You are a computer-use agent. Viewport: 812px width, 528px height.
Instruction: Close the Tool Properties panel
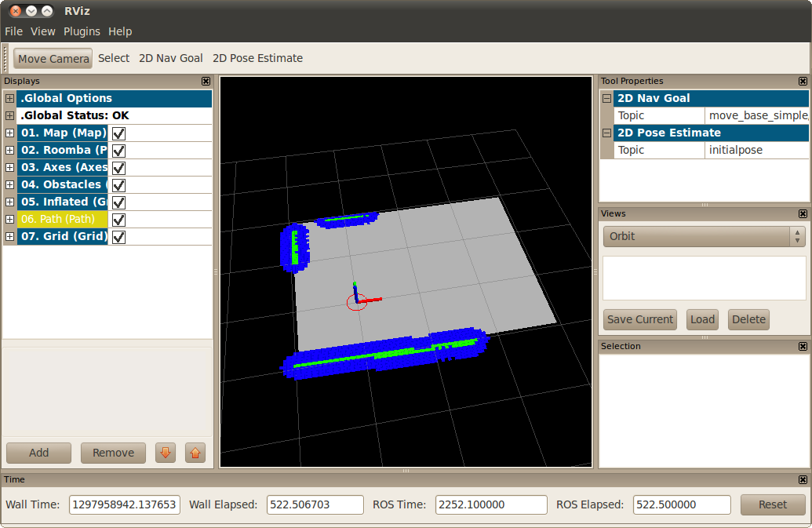point(803,81)
